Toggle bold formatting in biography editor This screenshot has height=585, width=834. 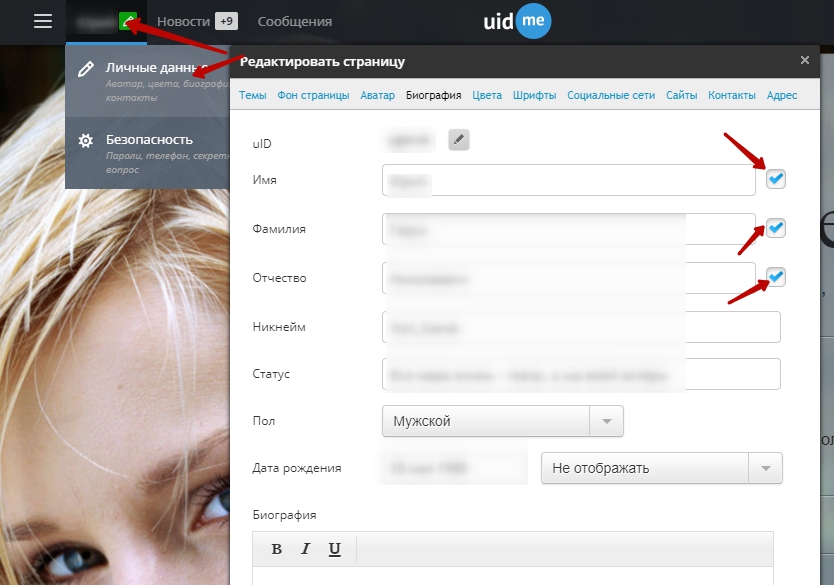coord(277,549)
